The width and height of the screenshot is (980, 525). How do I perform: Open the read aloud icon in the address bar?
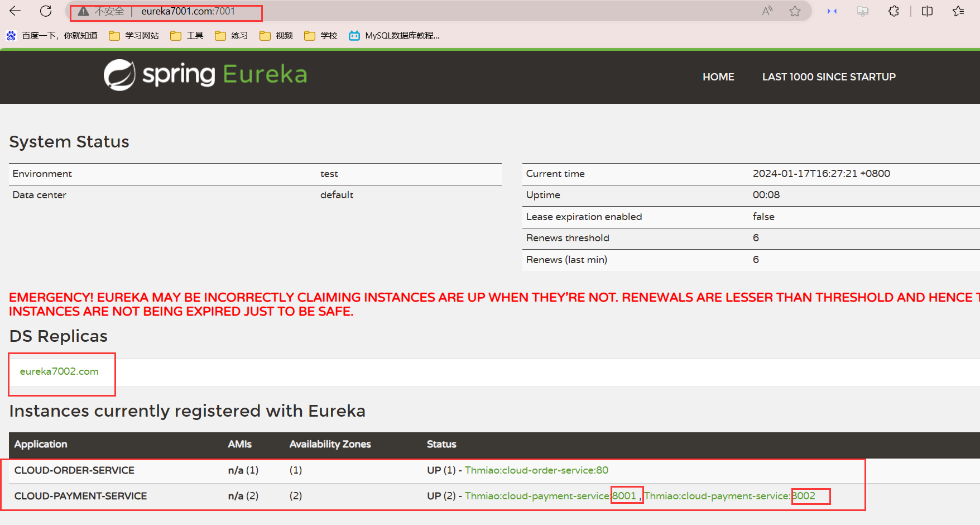(767, 11)
